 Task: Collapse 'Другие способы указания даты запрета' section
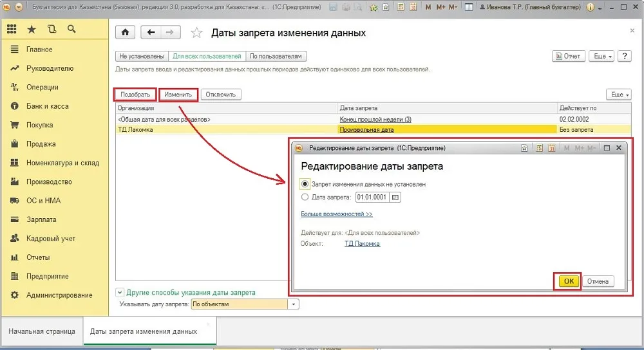pyautogui.click(x=120, y=293)
